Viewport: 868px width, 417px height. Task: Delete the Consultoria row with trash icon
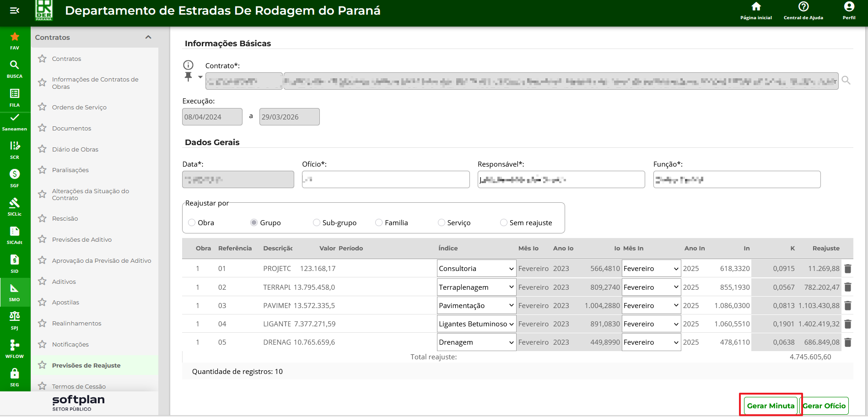(x=847, y=269)
